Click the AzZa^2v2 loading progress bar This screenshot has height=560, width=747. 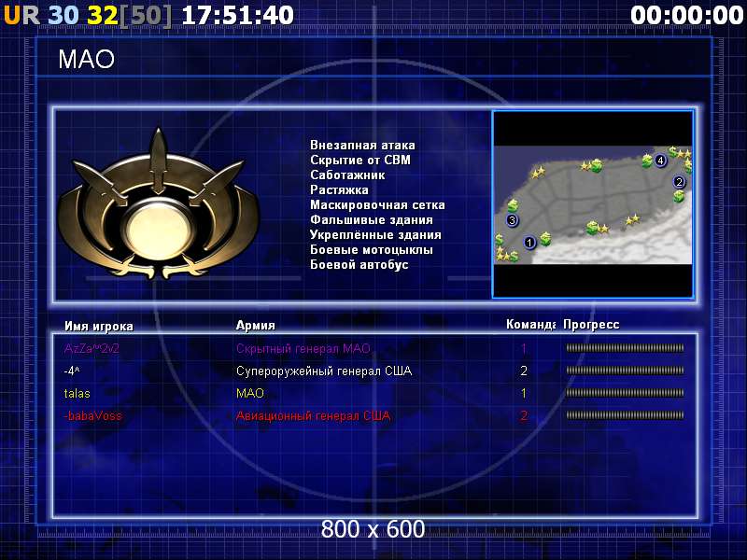click(625, 348)
